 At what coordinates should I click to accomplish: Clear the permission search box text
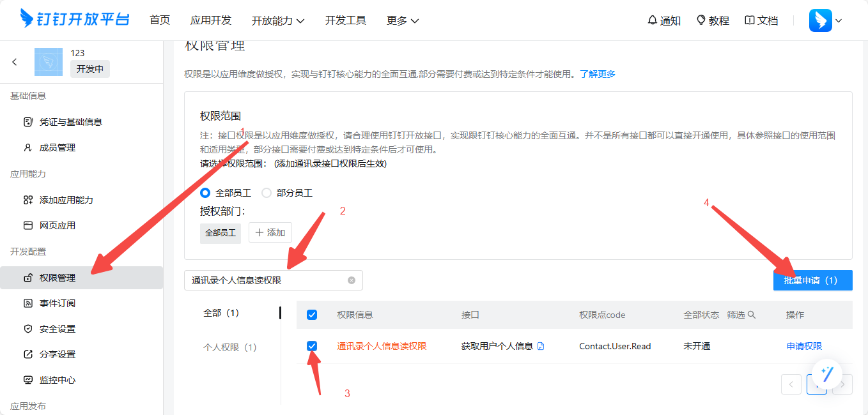pyautogui.click(x=352, y=280)
